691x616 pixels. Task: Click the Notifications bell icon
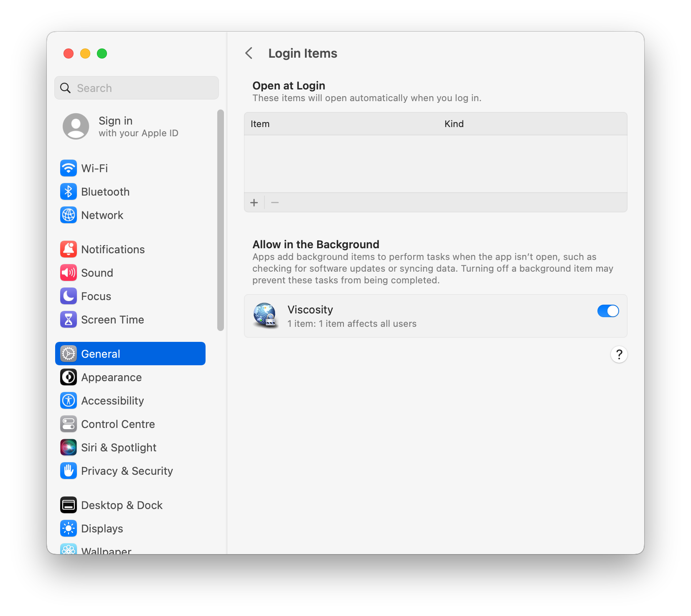pyautogui.click(x=69, y=249)
